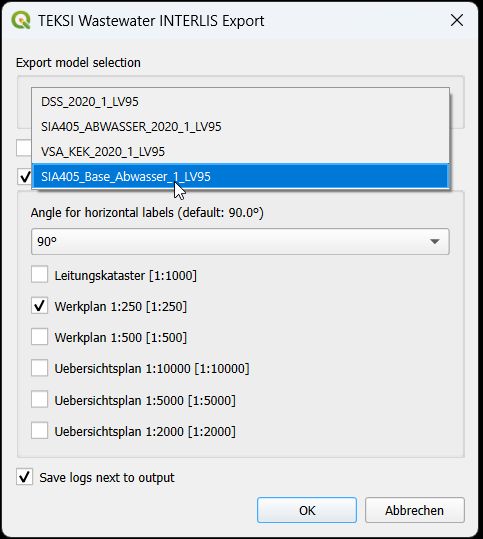Click the 'Angle for horizontal labels' label
The image size is (483, 539).
[147, 213]
